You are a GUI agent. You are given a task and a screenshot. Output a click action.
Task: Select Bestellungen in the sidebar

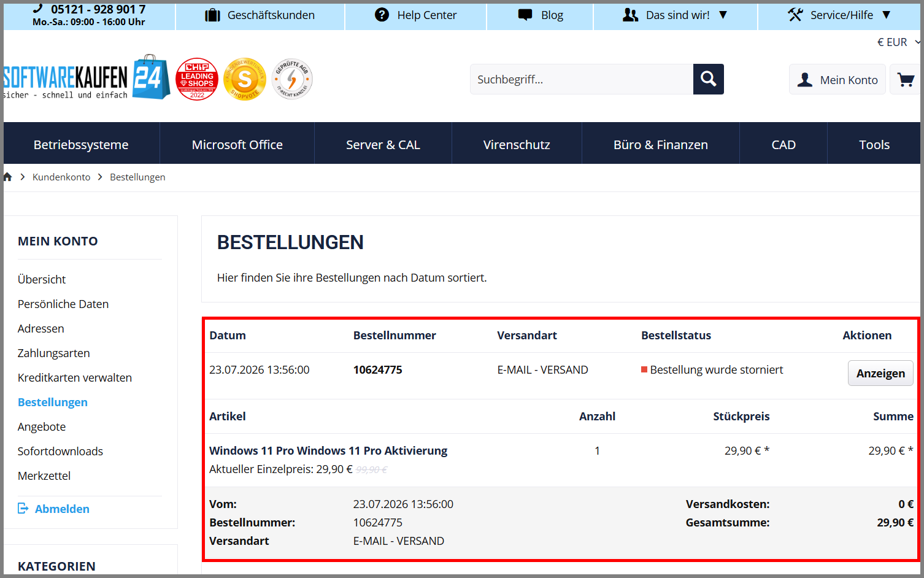coord(53,402)
